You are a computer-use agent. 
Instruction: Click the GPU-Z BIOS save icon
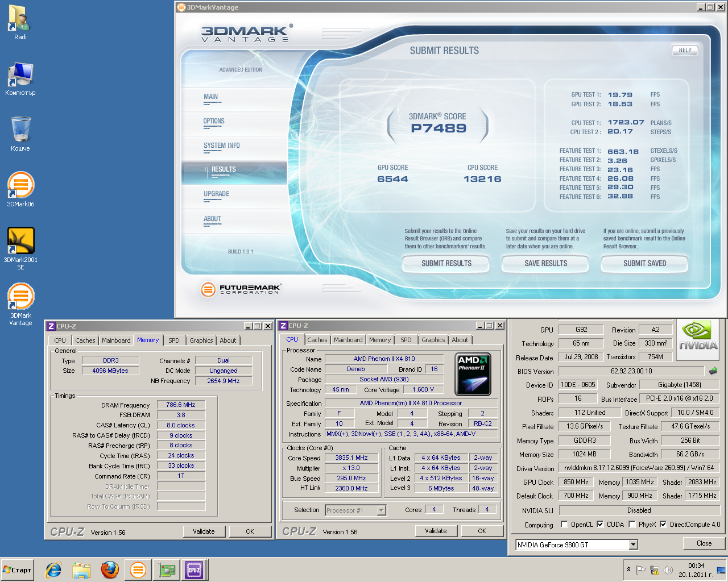point(713,371)
